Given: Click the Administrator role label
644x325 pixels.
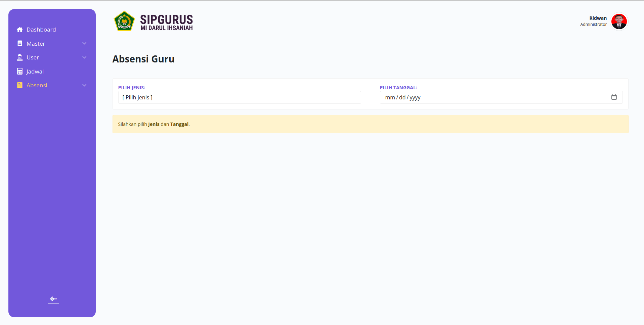Looking at the screenshot, I should pyautogui.click(x=594, y=25).
